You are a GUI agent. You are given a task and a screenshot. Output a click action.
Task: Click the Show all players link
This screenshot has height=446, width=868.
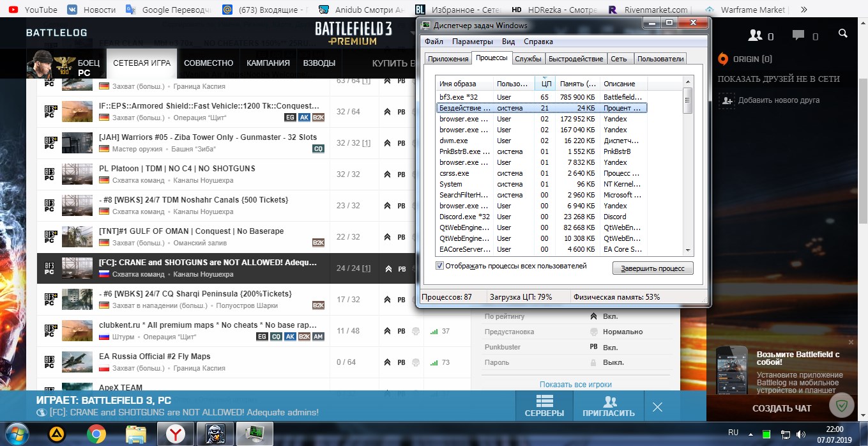click(575, 385)
